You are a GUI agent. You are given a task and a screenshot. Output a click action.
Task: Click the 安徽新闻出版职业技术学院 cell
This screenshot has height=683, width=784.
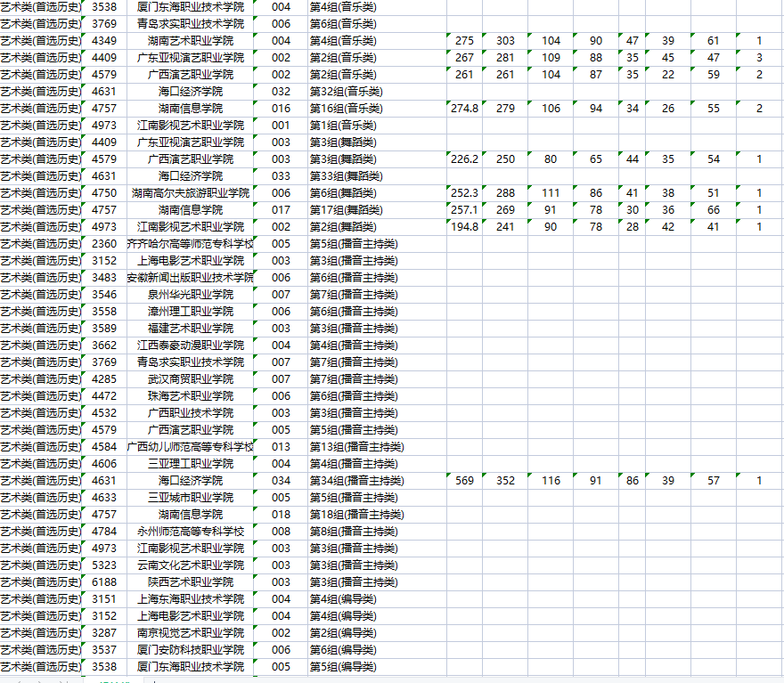[190, 278]
